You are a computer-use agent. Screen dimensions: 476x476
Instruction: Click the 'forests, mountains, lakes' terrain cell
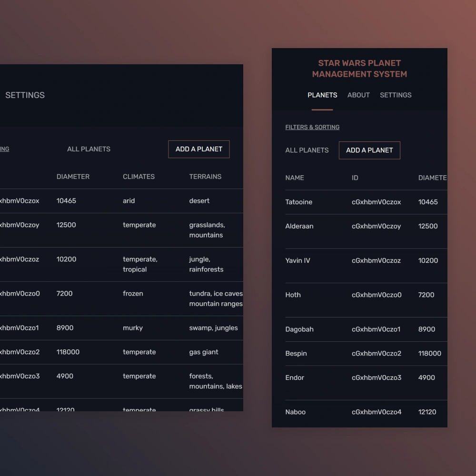[x=216, y=381]
